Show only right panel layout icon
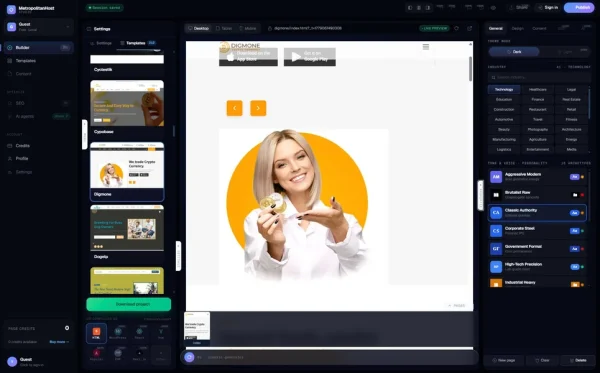The image size is (600, 373). click(x=428, y=8)
